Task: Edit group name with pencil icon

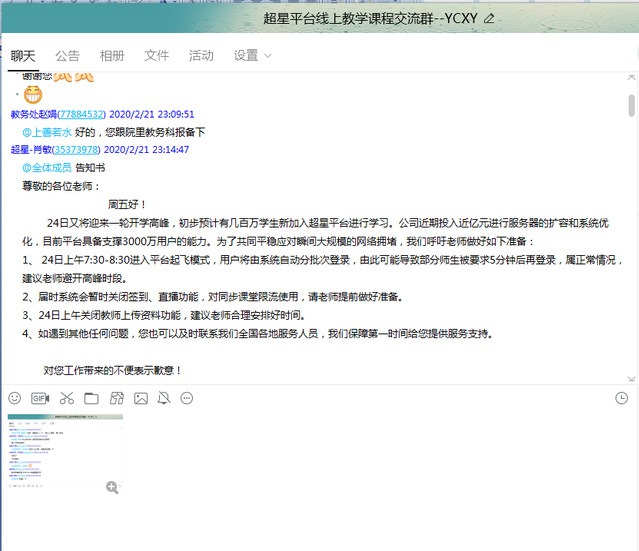Action: tap(488, 18)
